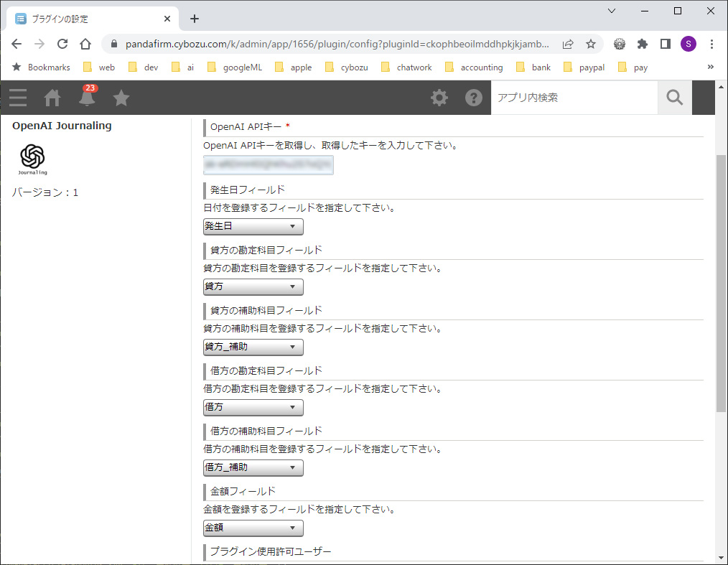Viewport: 728px width, 565px height.
Task: Open the cybozu bookmarks folder
Action: tap(346, 67)
